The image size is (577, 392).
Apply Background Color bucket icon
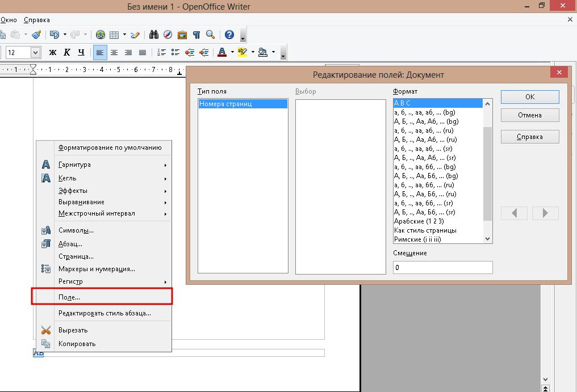pyautogui.click(x=263, y=53)
